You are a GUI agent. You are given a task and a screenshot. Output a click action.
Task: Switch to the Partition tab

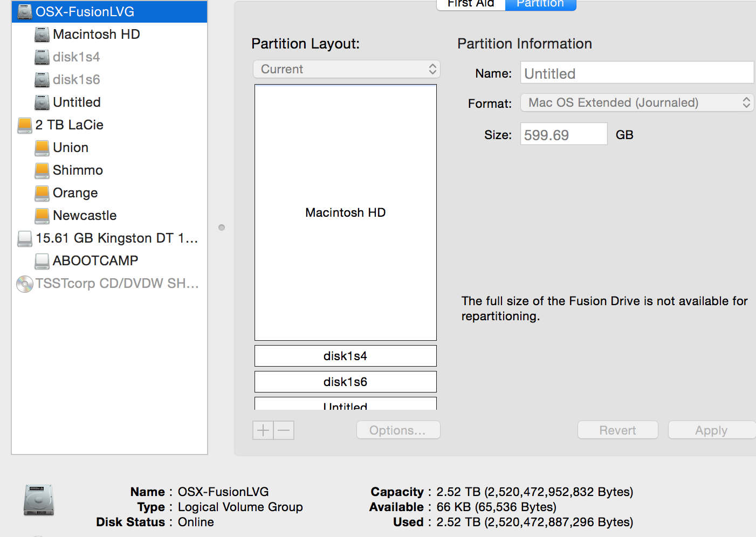coord(540,4)
